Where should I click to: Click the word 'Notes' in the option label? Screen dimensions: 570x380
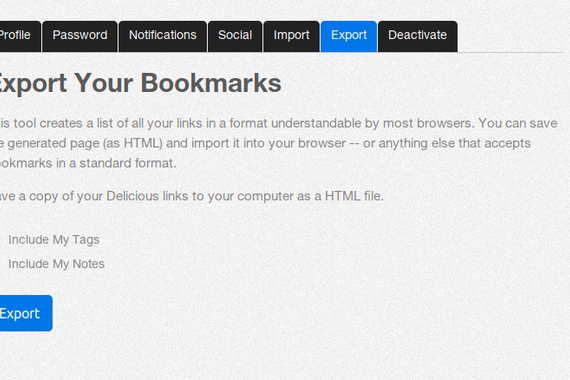click(88, 264)
